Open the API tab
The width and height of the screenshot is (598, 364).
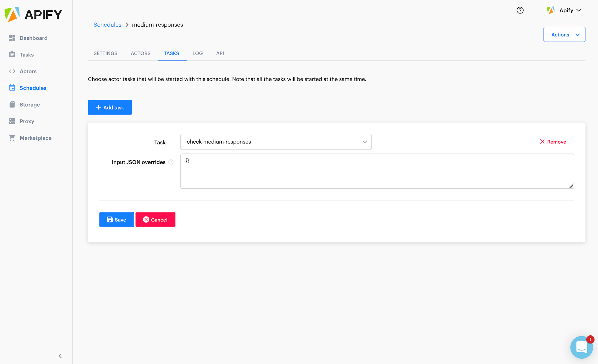point(220,53)
